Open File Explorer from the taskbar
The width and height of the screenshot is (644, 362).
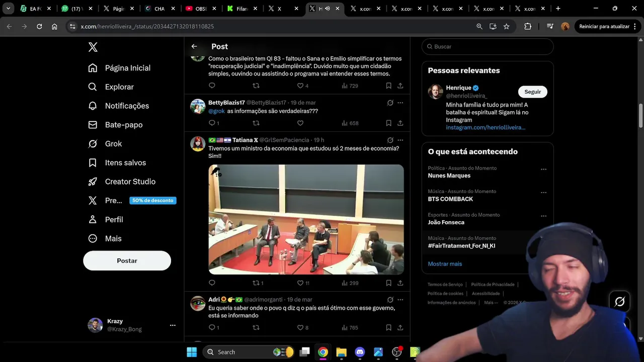(x=341, y=352)
